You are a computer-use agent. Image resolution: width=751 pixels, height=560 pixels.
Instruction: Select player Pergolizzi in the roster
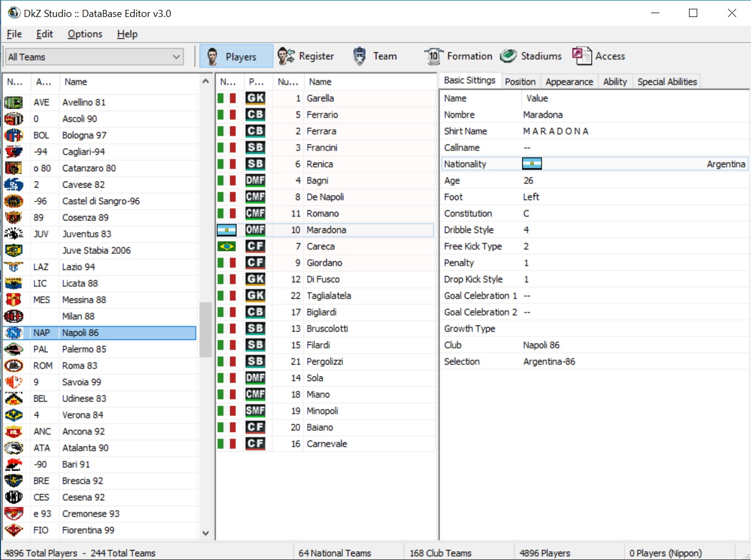[x=325, y=361]
